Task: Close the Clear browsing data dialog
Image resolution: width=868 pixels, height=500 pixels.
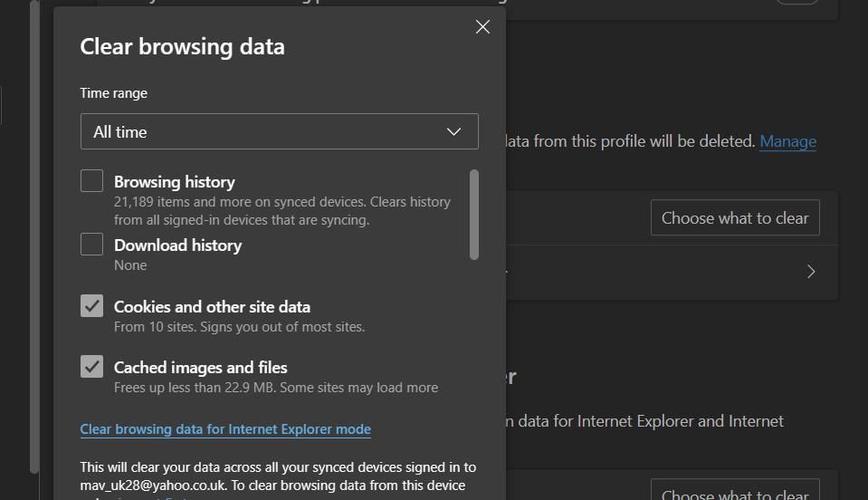Action: click(482, 27)
